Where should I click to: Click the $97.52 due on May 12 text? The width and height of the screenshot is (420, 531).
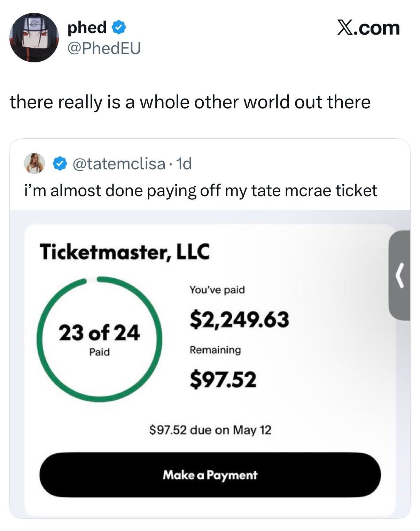(210, 430)
